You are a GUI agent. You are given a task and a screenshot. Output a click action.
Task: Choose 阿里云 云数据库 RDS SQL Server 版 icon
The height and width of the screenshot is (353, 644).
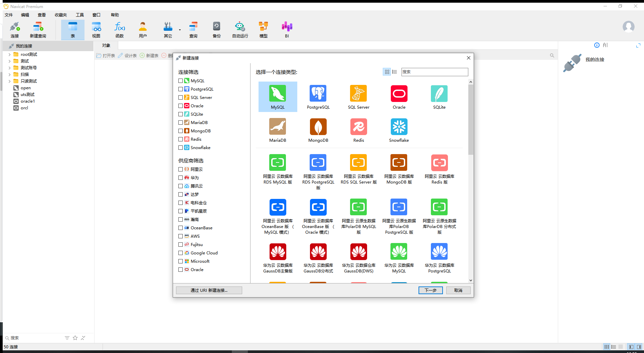click(x=358, y=162)
